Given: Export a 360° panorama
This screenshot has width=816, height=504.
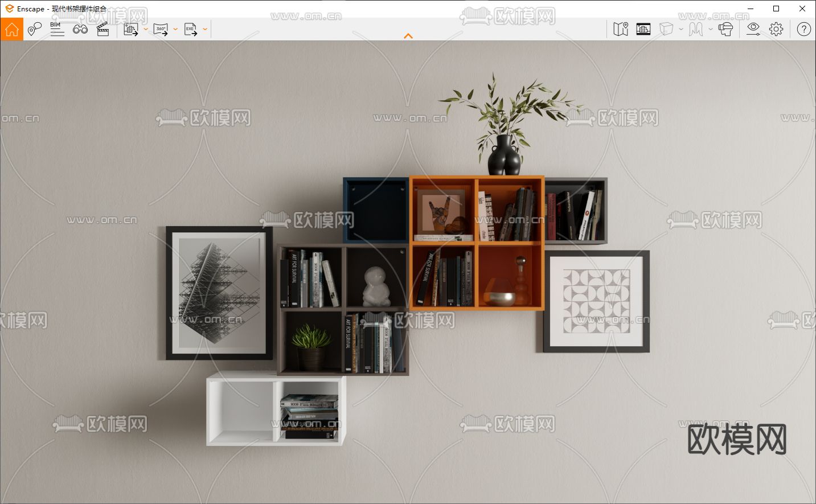Looking at the screenshot, I should (x=161, y=29).
